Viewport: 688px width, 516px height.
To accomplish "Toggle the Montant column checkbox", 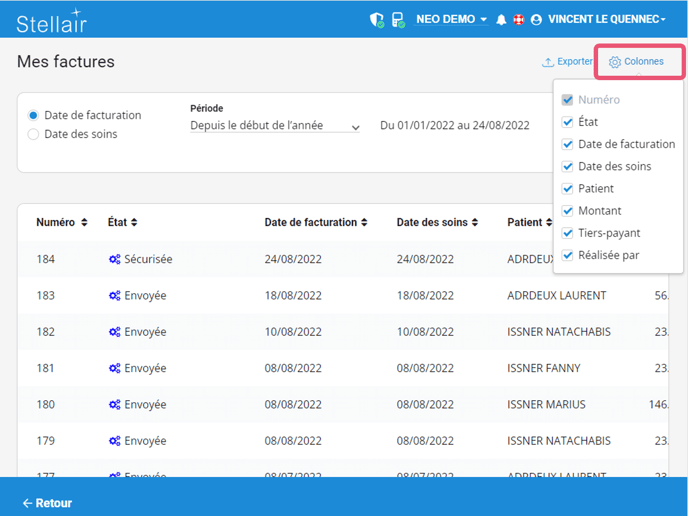I will point(568,211).
